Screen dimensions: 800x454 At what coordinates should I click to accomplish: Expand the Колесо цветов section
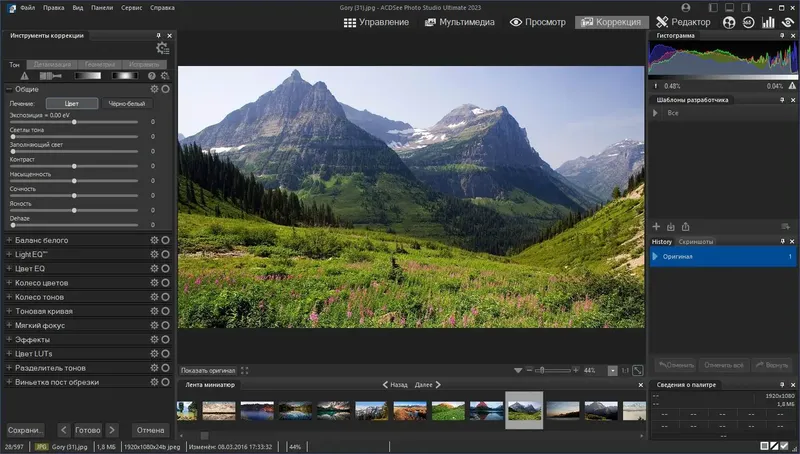point(9,283)
